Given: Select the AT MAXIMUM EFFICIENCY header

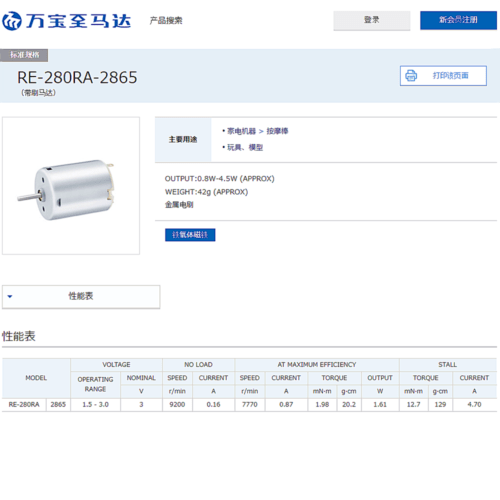Looking at the screenshot, I should [317, 365].
